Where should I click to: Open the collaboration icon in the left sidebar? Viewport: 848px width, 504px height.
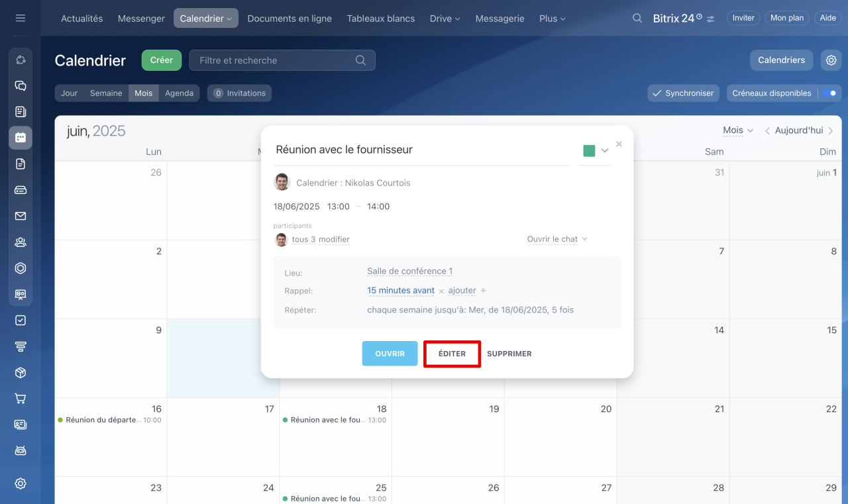[21, 60]
